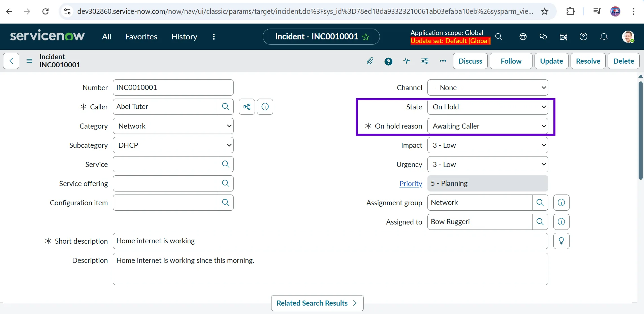Open the notifications bell icon
Image resolution: width=644 pixels, height=314 pixels.
[604, 37]
